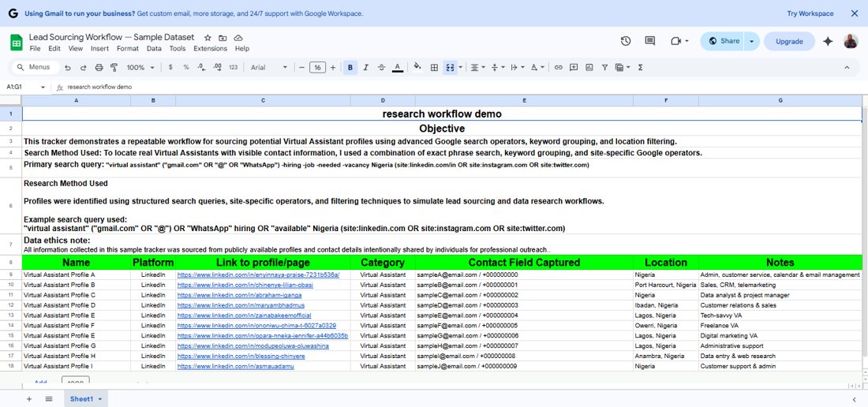Open comments panel icon in header
Screen dimensions: 868x407
coord(650,41)
